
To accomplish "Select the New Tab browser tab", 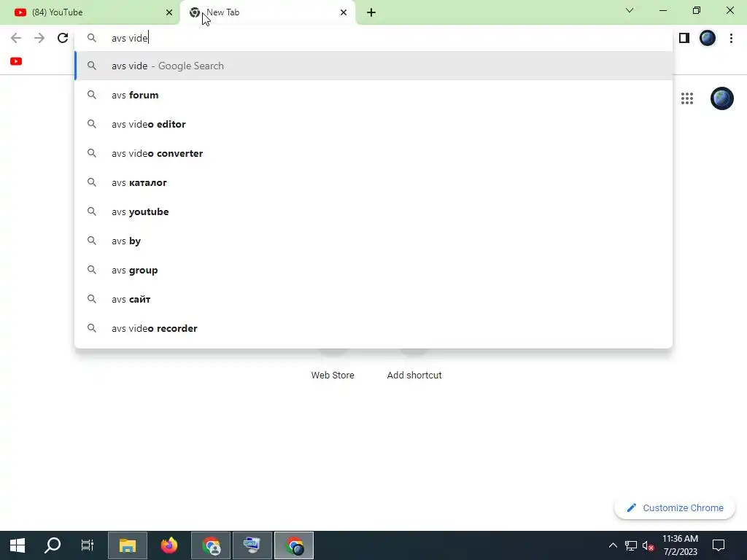I will click(267, 12).
